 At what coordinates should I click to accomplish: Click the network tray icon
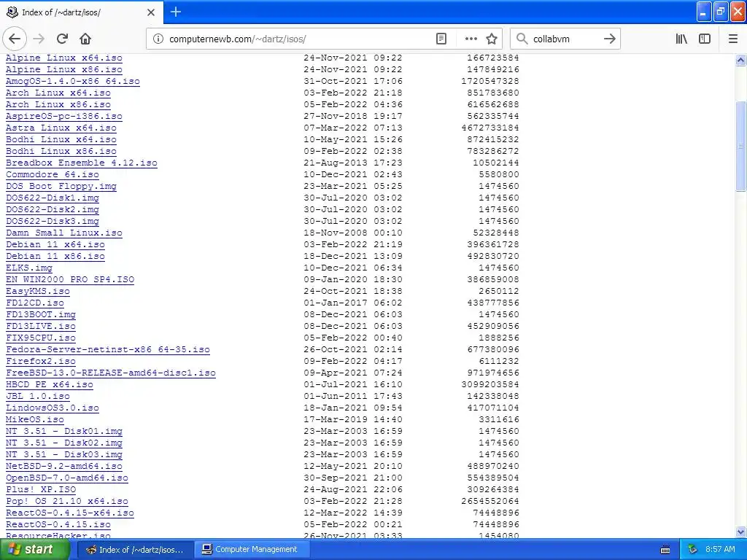[x=692, y=550]
